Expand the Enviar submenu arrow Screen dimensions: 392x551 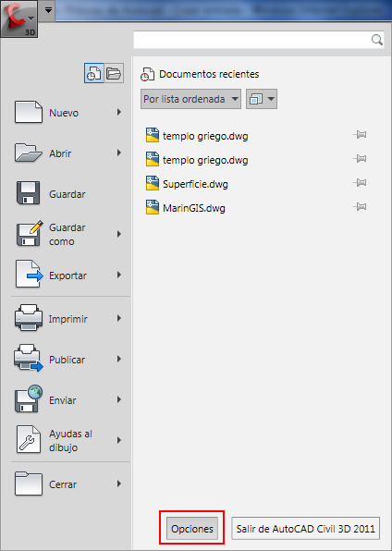(119, 399)
